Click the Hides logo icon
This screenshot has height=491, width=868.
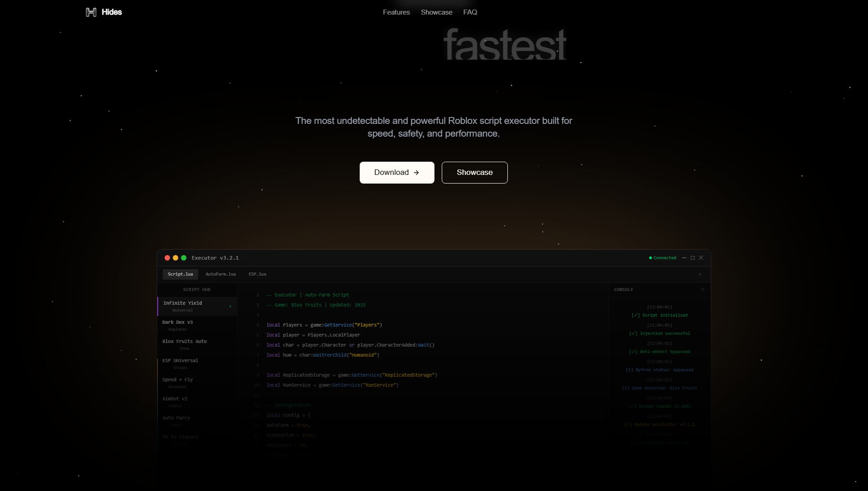91,12
